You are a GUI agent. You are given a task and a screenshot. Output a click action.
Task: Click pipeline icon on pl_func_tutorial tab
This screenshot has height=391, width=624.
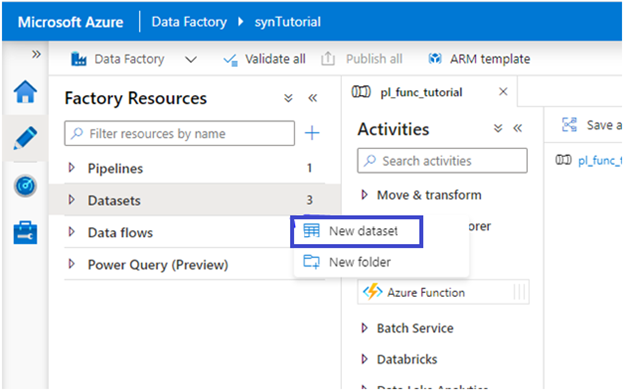pyautogui.click(x=361, y=92)
